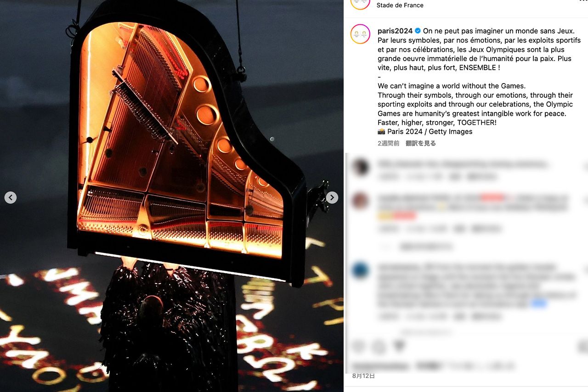Advance to the next photo in the carousel
588x392 pixels.
coord(332,197)
